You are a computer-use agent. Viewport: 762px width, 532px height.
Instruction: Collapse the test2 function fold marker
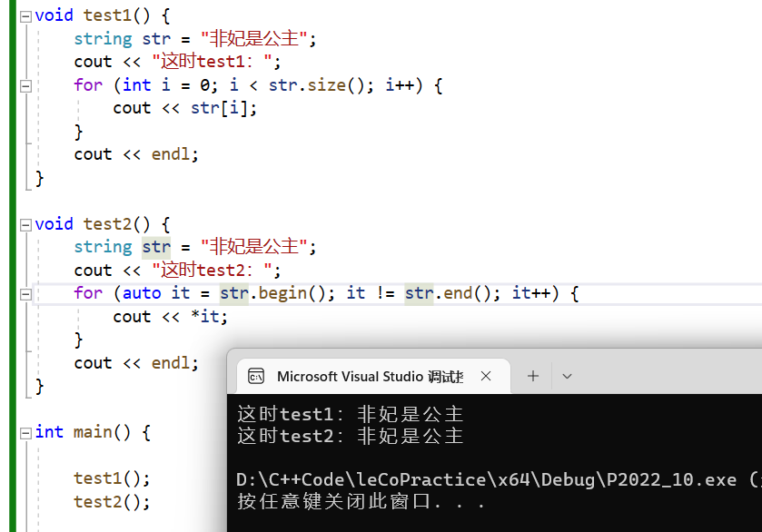(x=25, y=225)
